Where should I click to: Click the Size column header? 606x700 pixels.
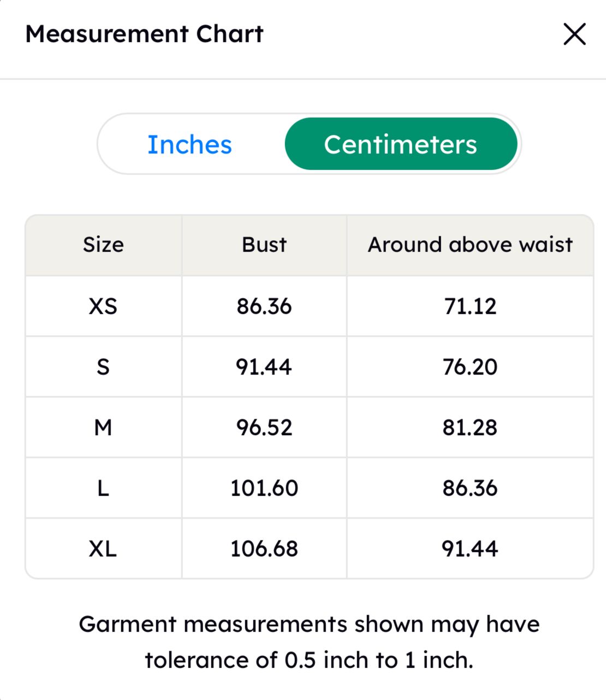click(103, 245)
